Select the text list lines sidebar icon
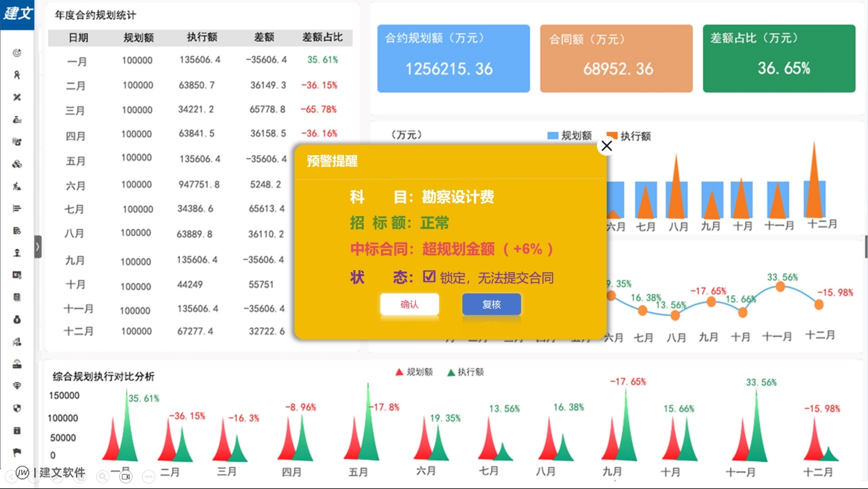 (17, 209)
